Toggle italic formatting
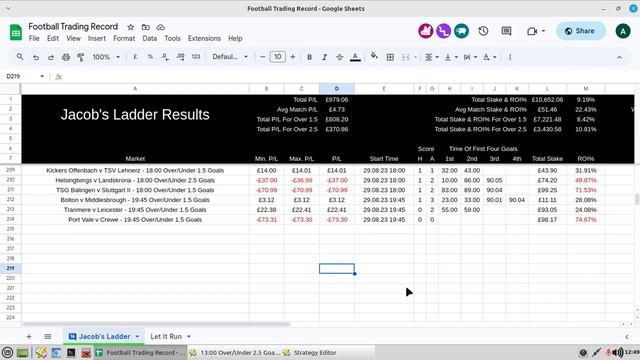The width and height of the screenshot is (640, 360). (x=324, y=57)
